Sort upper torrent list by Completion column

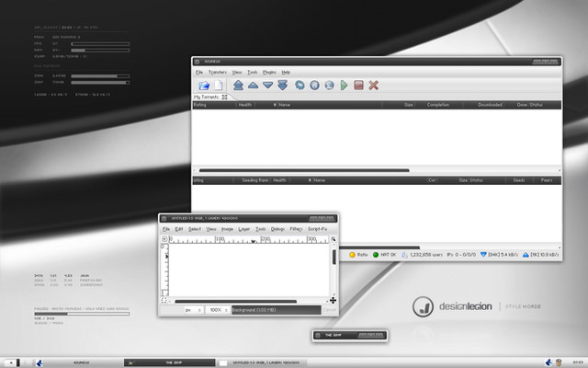coord(438,105)
